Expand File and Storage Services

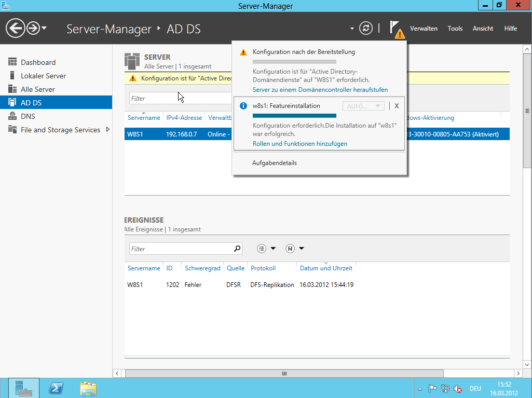[108, 129]
